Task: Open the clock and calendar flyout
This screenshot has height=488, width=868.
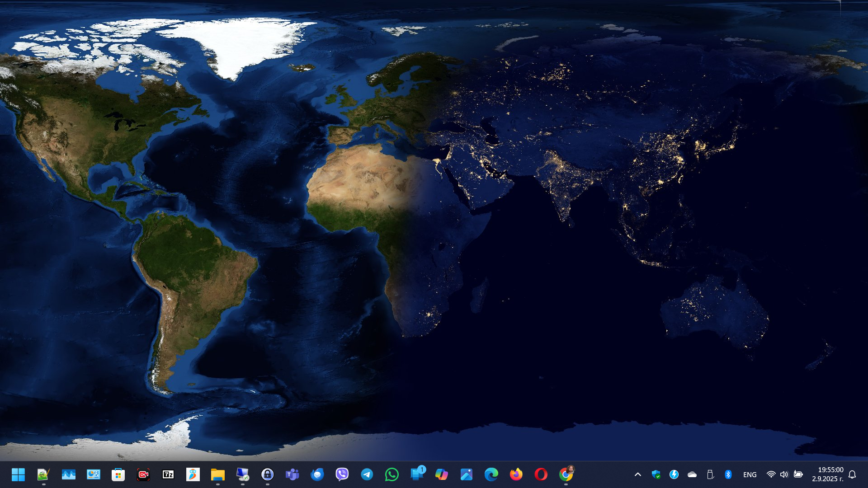Action: coord(827,474)
